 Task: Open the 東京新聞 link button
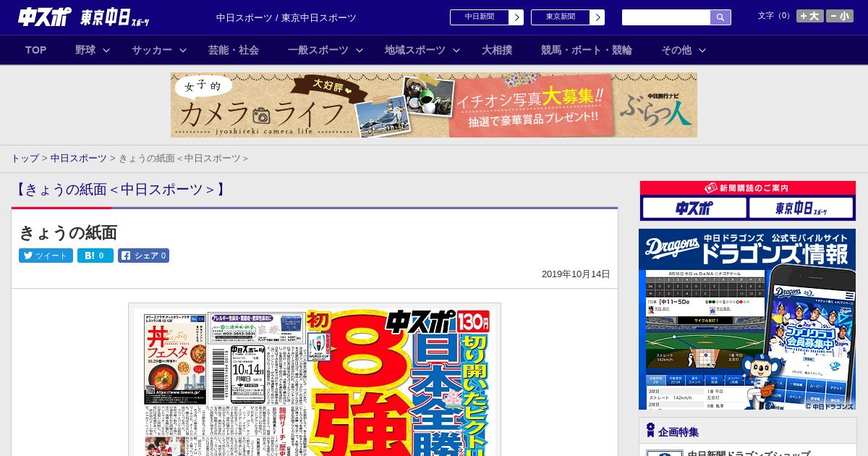click(x=560, y=17)
